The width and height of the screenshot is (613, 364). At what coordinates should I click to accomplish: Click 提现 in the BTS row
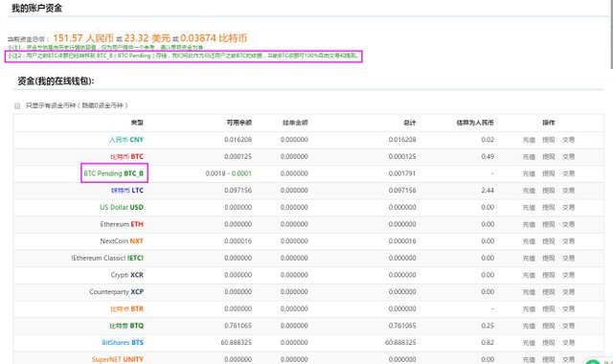[x=549, y=343]
